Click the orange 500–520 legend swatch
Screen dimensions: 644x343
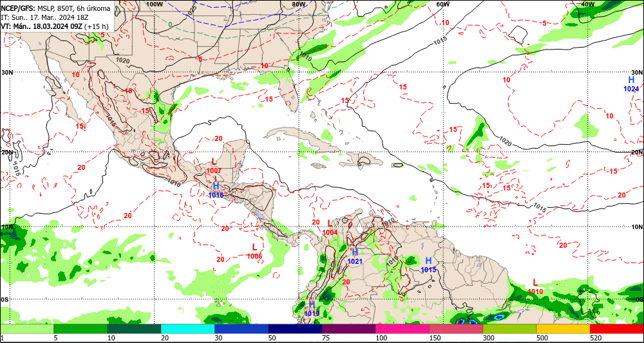pyautogui.click(x=563, y=329)
